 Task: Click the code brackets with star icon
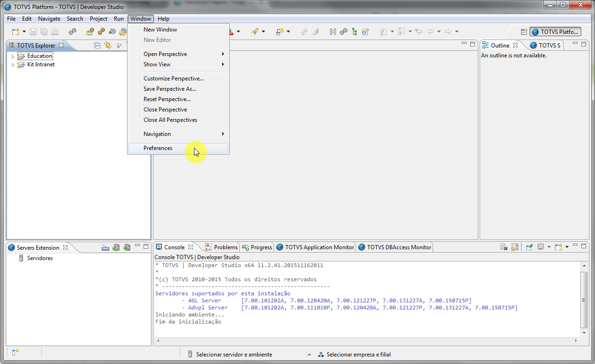(x=365, y=32)
